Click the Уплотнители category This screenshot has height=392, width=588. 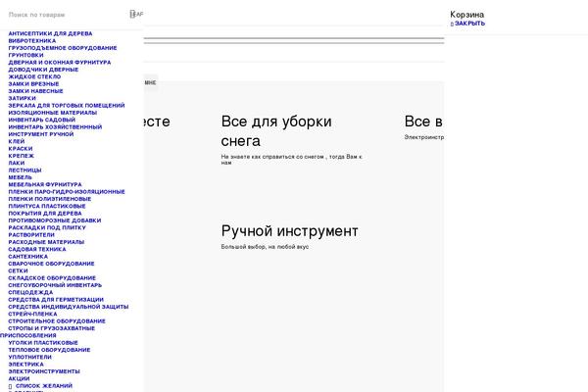click(x=29, y=357)
